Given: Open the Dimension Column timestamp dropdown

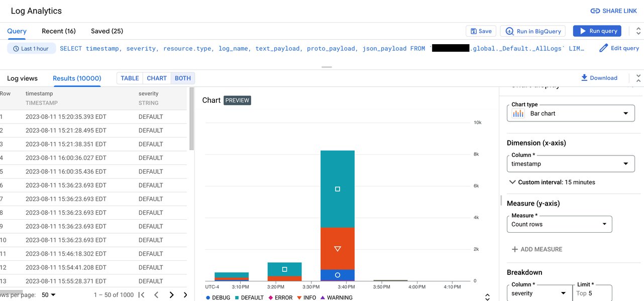Looking at the screenshot, I should 571,164.
